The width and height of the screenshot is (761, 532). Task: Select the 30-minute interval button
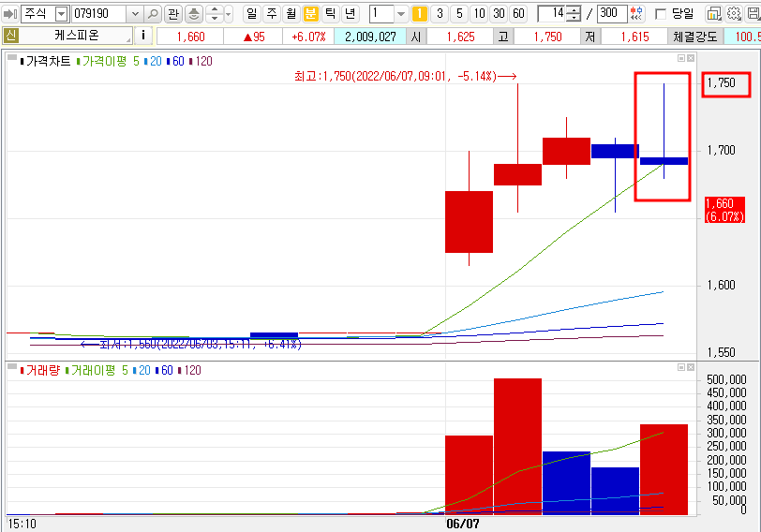tap(499, 13)
